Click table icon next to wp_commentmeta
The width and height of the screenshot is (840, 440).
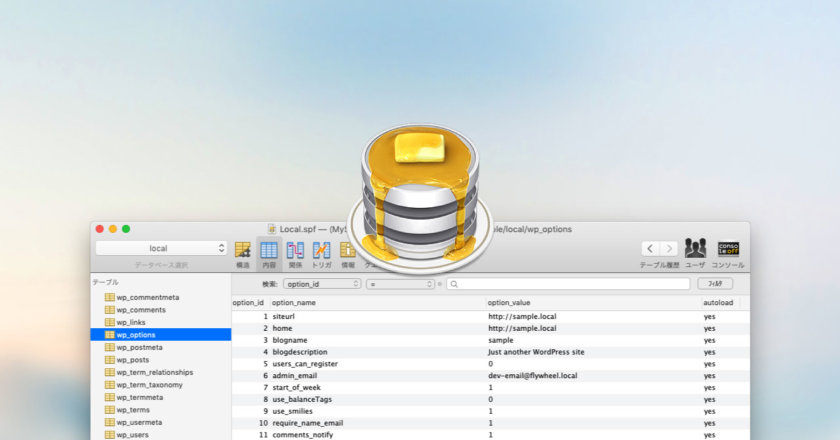coord(110,297)
